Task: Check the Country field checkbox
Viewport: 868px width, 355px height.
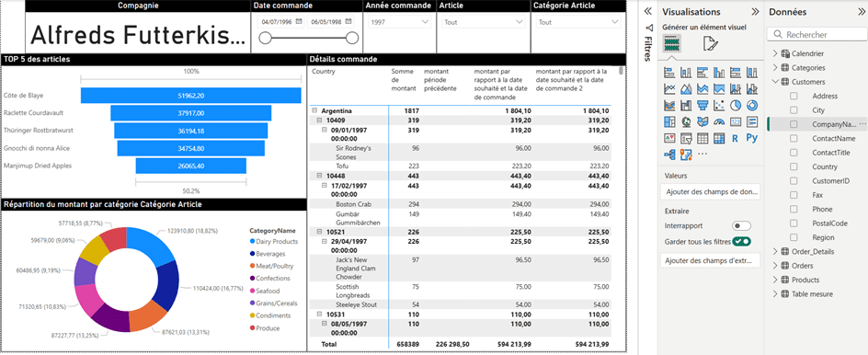Action: point(794,166)
